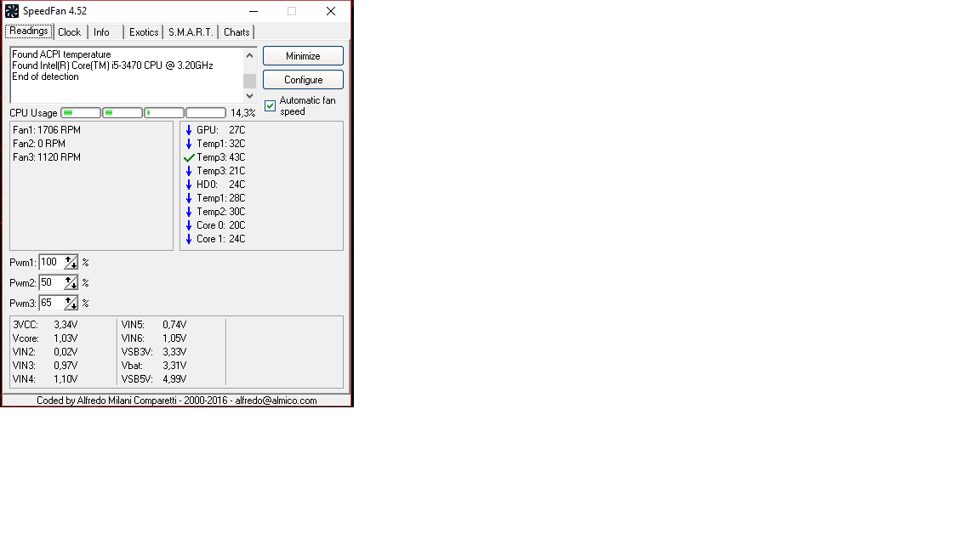Viewport: 980px width, 551px height.
Task: Close the SpeedFan window
Action: point(331,10)
